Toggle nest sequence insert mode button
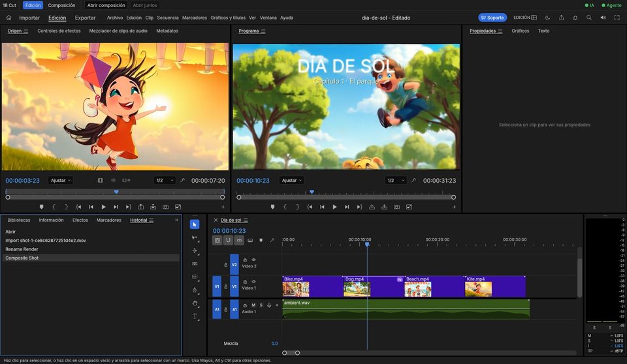The image size is (627, 364). point(217,240)
